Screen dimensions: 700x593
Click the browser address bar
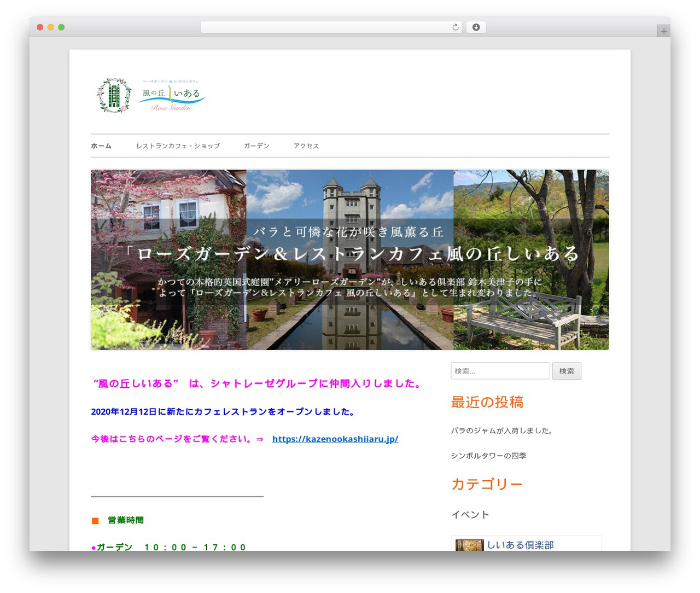[331, 27]
